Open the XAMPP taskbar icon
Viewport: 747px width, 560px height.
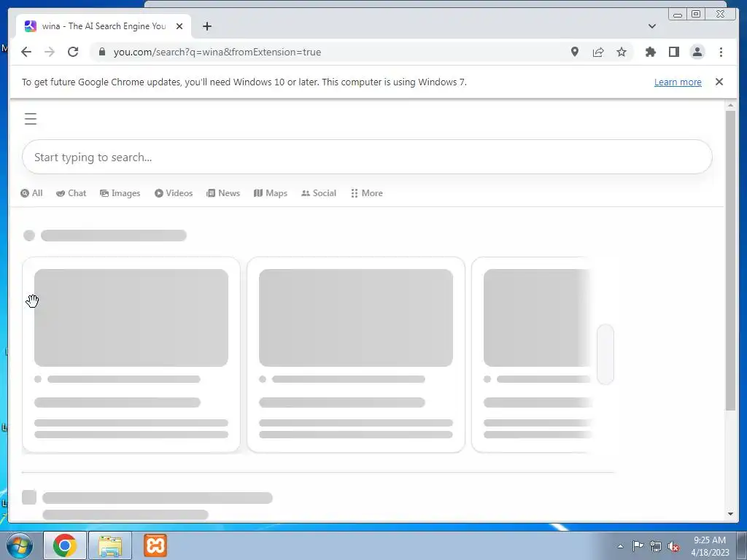coord(155,545)
